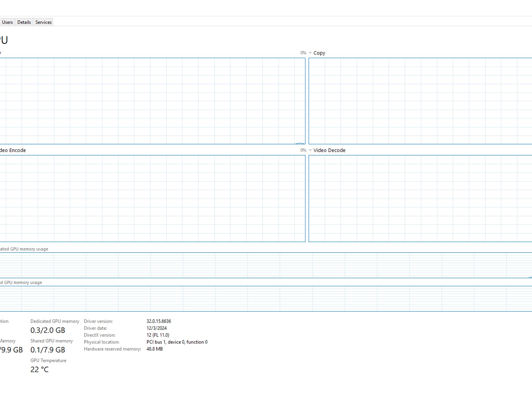Switch to the Users tab
Screen dimensions: 532x399
(8, 22)
